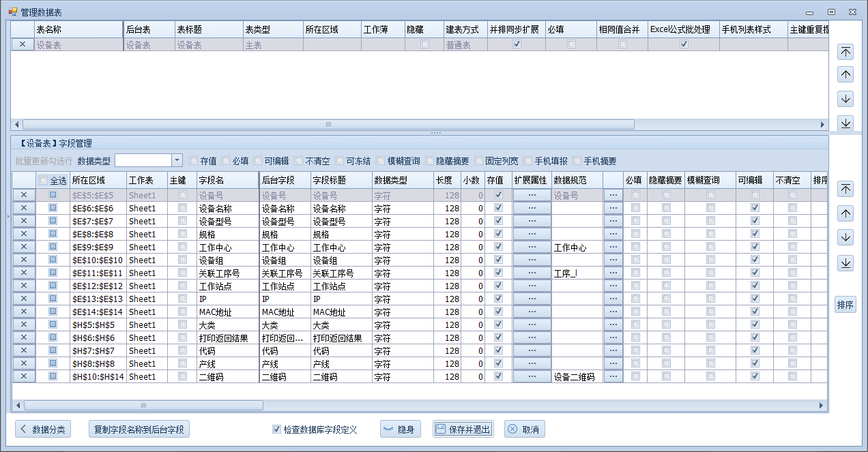Sort by 字段名 column header
The image size is (868, 452).
227,180
